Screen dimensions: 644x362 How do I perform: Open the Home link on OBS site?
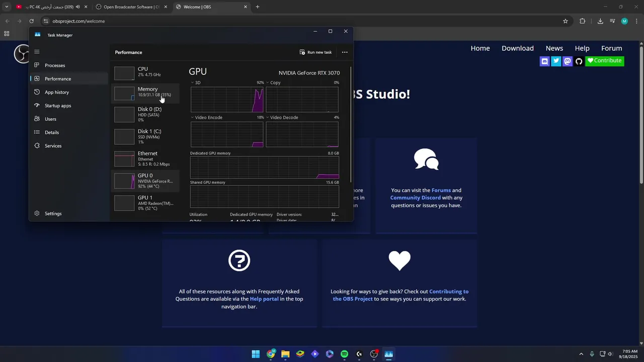[x=480, y=48]
